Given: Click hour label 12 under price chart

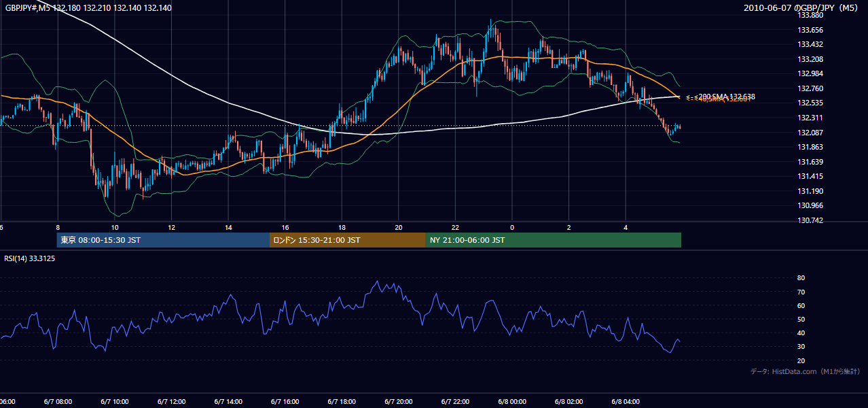Looking at the screenshot, I should [x=172, y=227].
